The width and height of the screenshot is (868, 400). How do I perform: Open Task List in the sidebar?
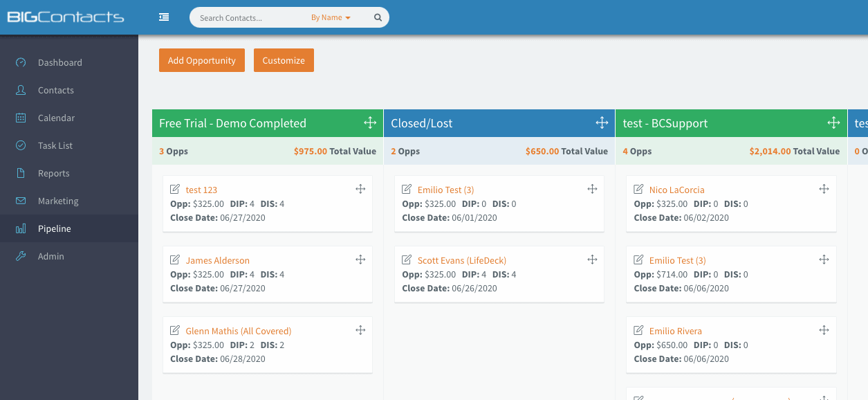pos(69,145)
